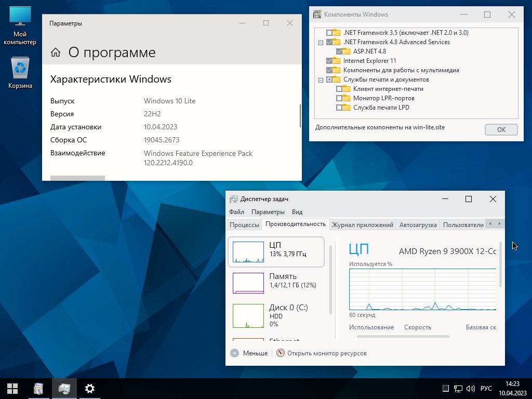This screenshot has height=399, width=532.
Task: Select the Память (Memory) graph in Task Manager
Action: (x=276, y=282)
